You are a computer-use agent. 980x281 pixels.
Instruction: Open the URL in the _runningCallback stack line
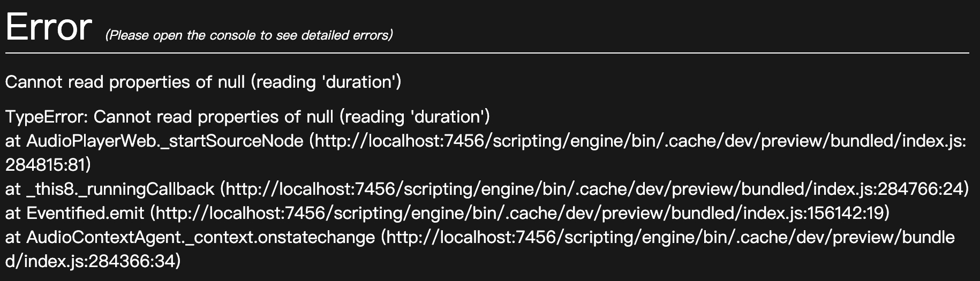pos(552,189)
